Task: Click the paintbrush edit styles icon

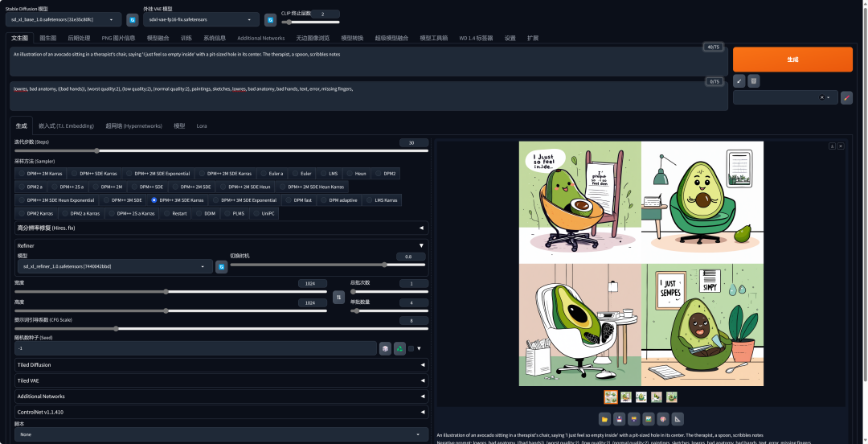Action: (846, 97)
